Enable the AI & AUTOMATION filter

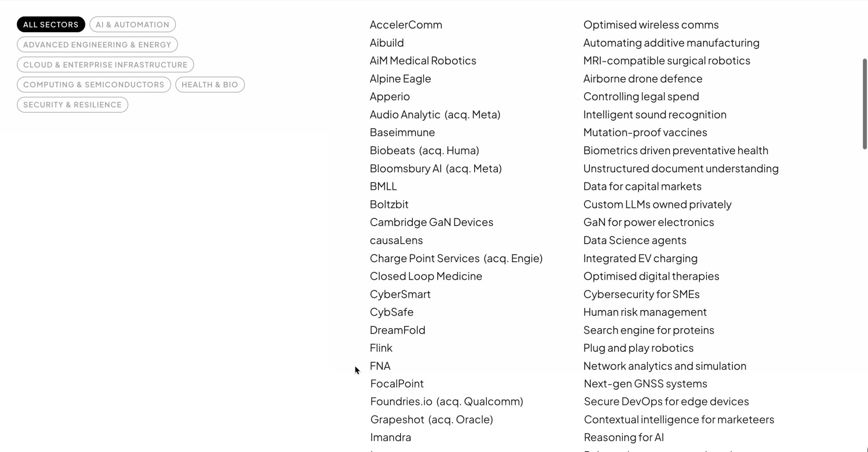tap(132, 24)
